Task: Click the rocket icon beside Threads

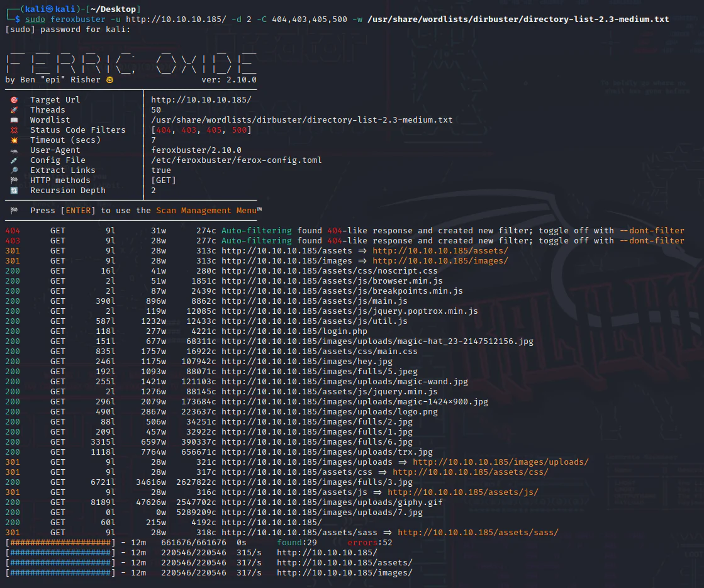Action: click(x=14, y=110)
